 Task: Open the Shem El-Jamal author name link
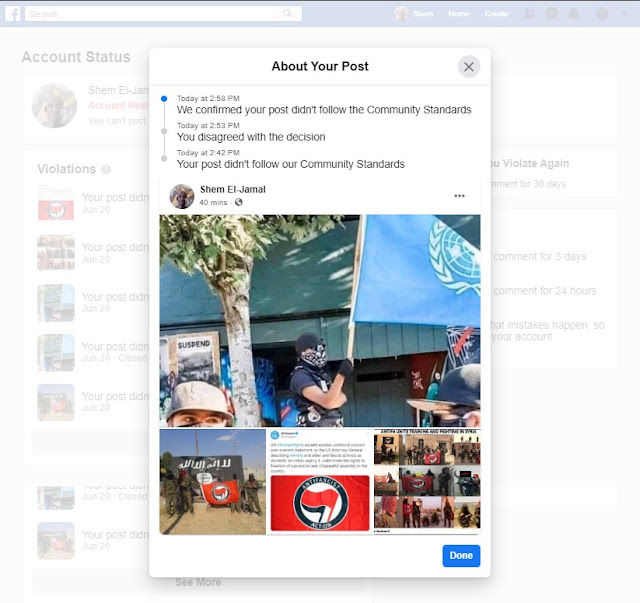click(233, 189)
